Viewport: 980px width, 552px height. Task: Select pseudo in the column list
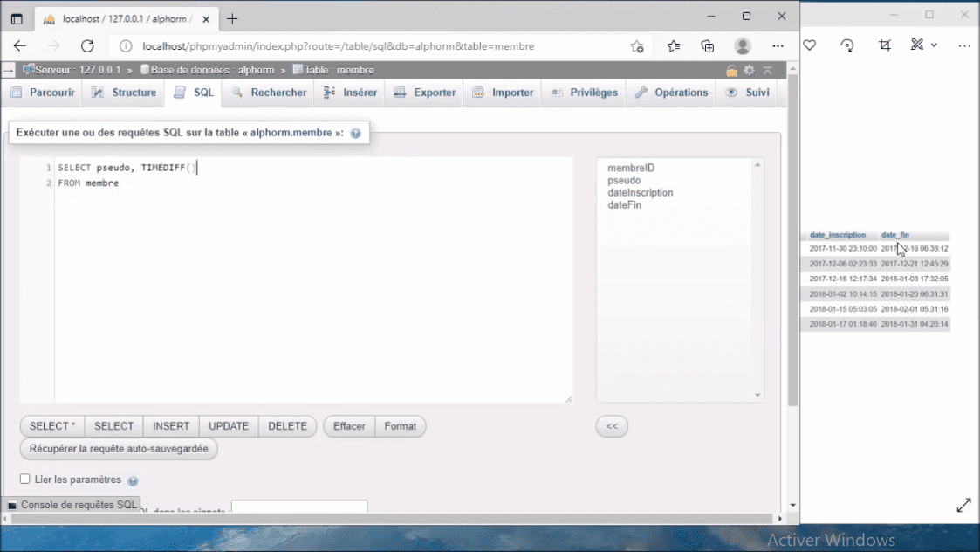[624, 180]
